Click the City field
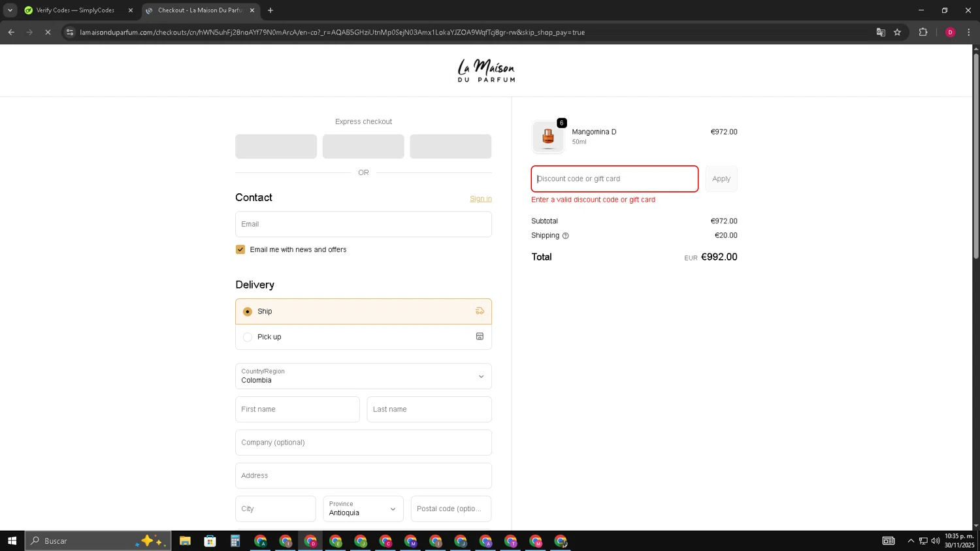Viewport: 980px width, 551px height. 275,509
